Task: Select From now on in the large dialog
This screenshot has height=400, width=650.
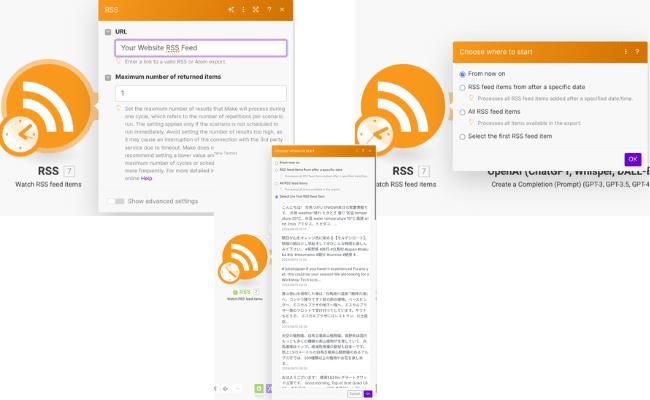Action: pos(462,74)
